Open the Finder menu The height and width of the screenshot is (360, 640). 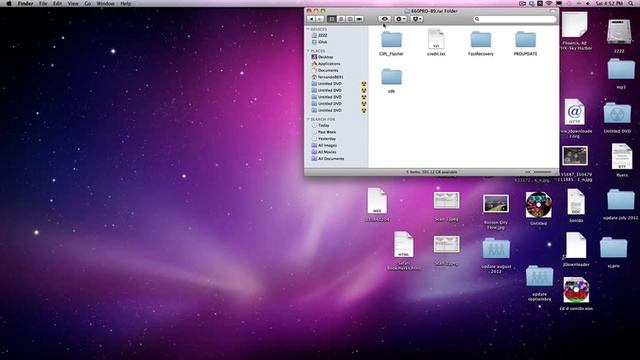tap(25, 3)
